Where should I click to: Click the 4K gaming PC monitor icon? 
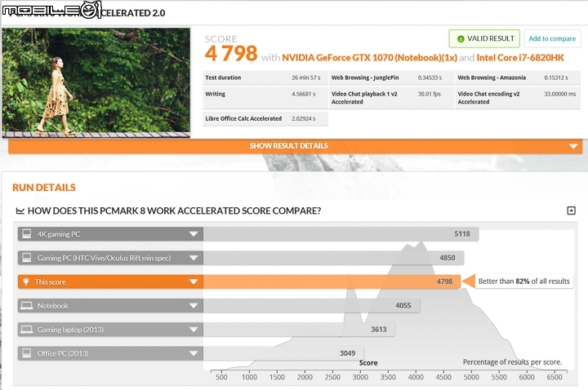click(27, 234)
